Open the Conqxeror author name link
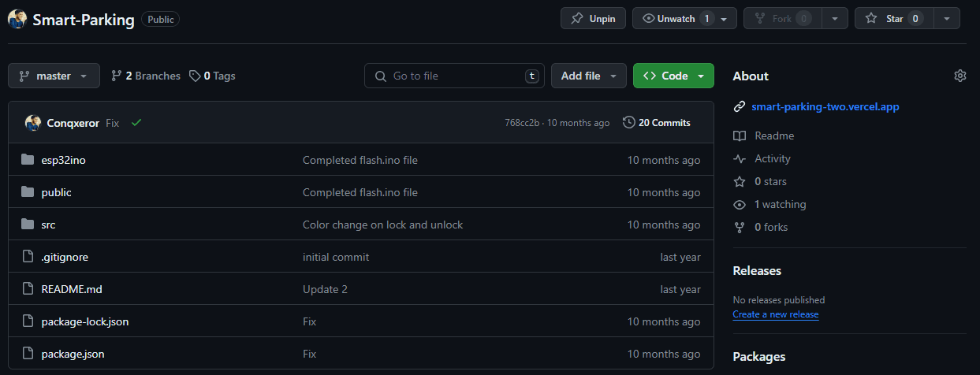Viewport: 980px width, 375px height. [73, 123]
